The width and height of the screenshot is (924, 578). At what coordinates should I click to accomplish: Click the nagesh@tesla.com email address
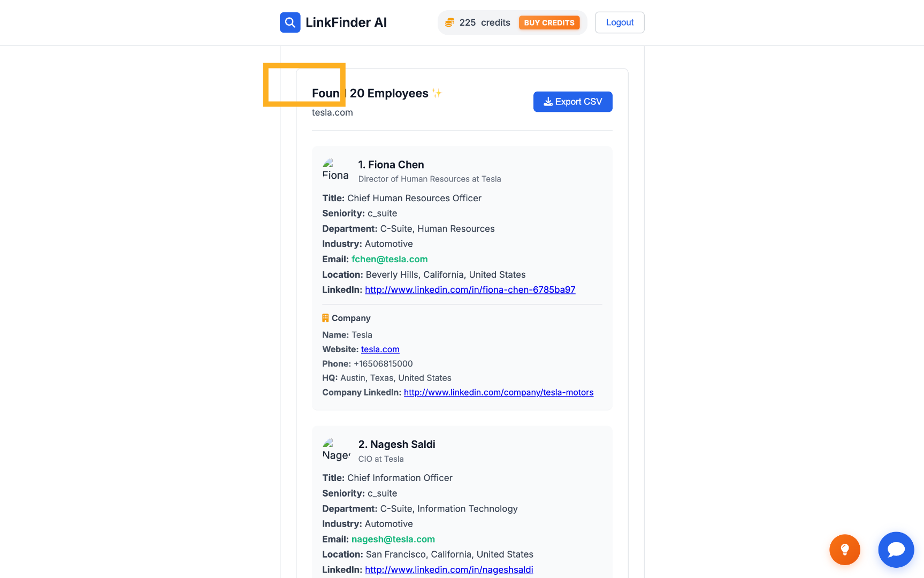tap(393, 539)
